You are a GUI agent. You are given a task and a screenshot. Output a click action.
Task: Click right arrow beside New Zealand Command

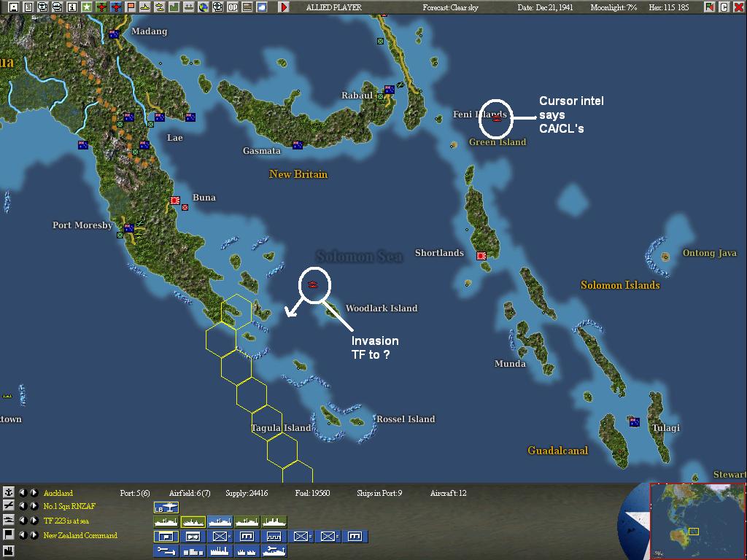pyautogui.click(x=34, y=534)
